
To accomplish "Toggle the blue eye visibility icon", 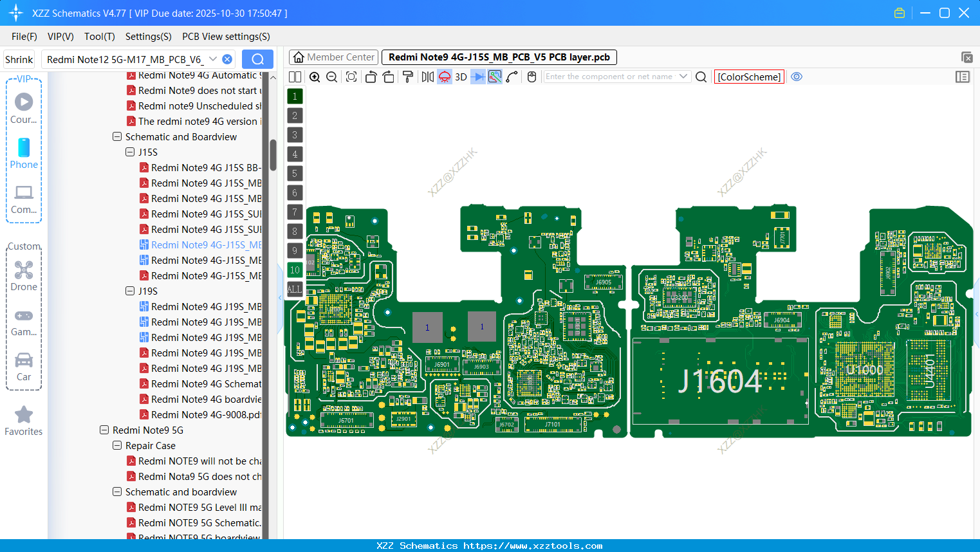I will [797, 77].
